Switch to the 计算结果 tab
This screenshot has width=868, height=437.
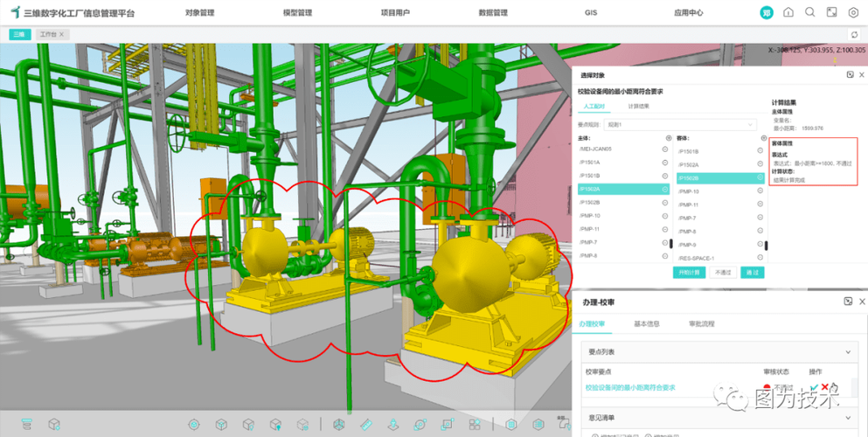[638, 107]
